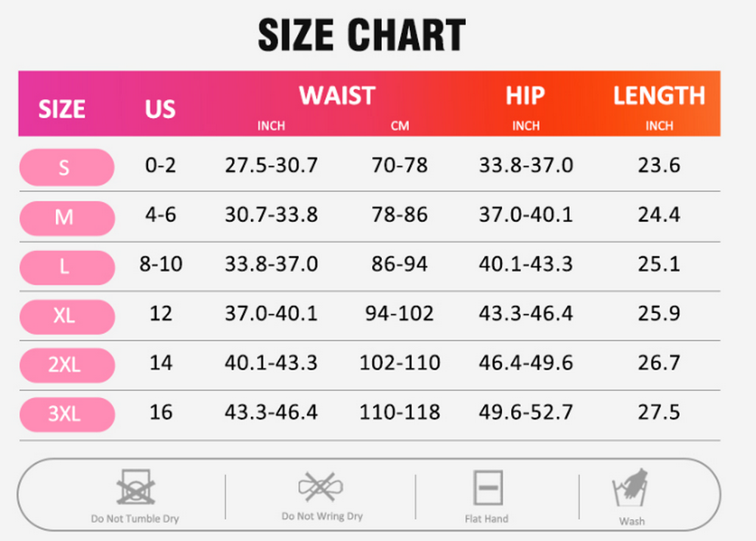The image size is (756, 541).
Task: Select the S size pill
Action: (67, 167)
